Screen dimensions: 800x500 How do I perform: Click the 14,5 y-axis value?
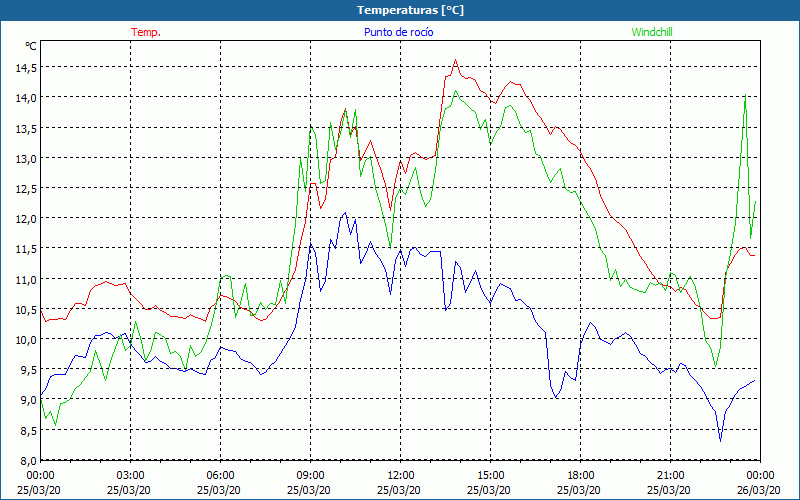pyautogui.click(x=26, y=67)
